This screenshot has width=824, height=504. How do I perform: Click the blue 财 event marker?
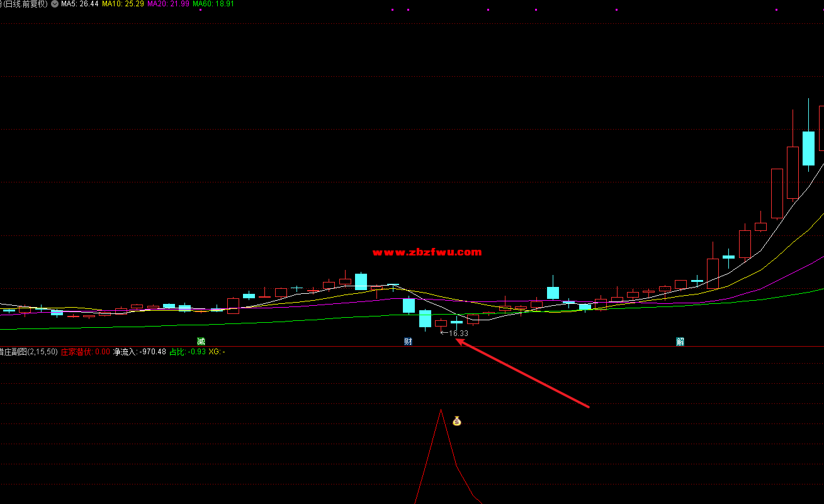[408, 342]
